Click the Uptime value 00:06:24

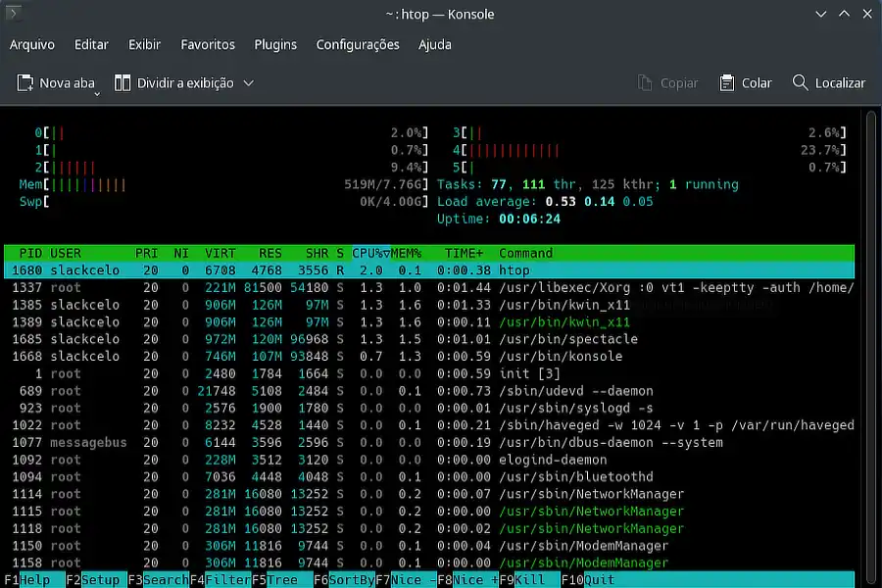tap(529, 219)
